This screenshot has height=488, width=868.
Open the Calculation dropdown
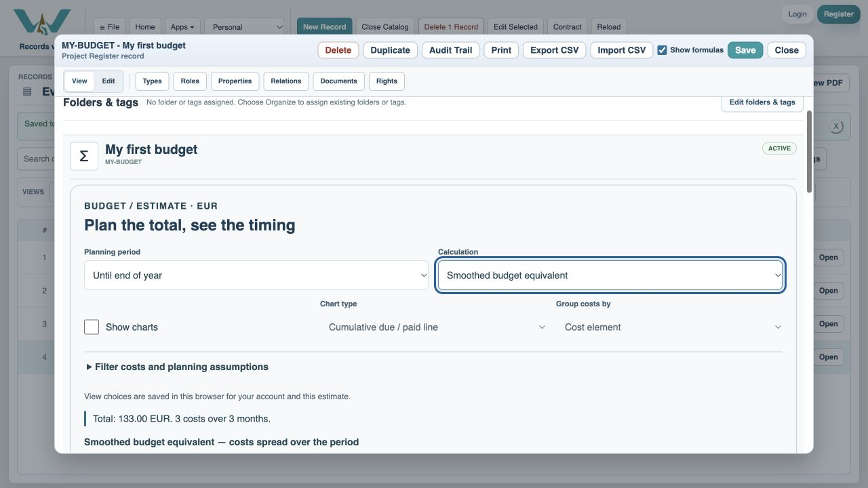[610, 275]
